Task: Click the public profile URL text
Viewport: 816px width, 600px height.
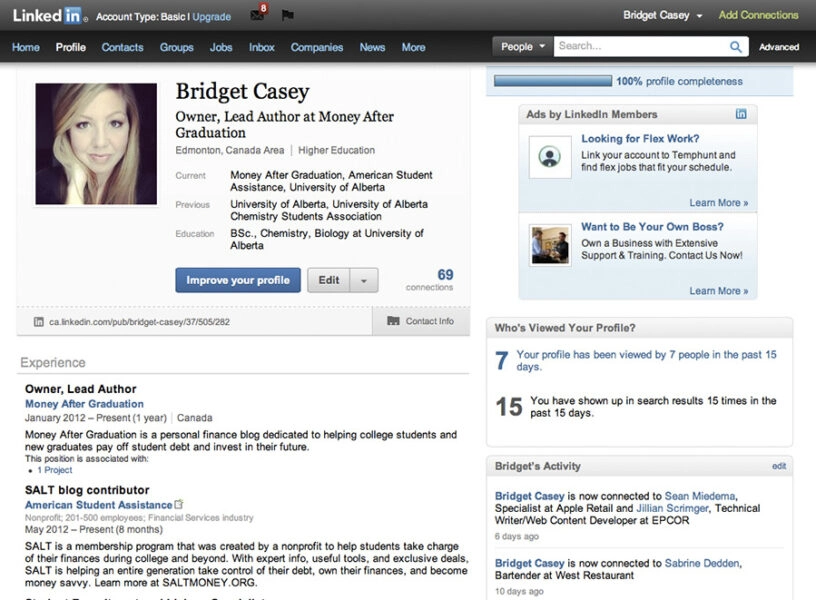Action: 139,322
